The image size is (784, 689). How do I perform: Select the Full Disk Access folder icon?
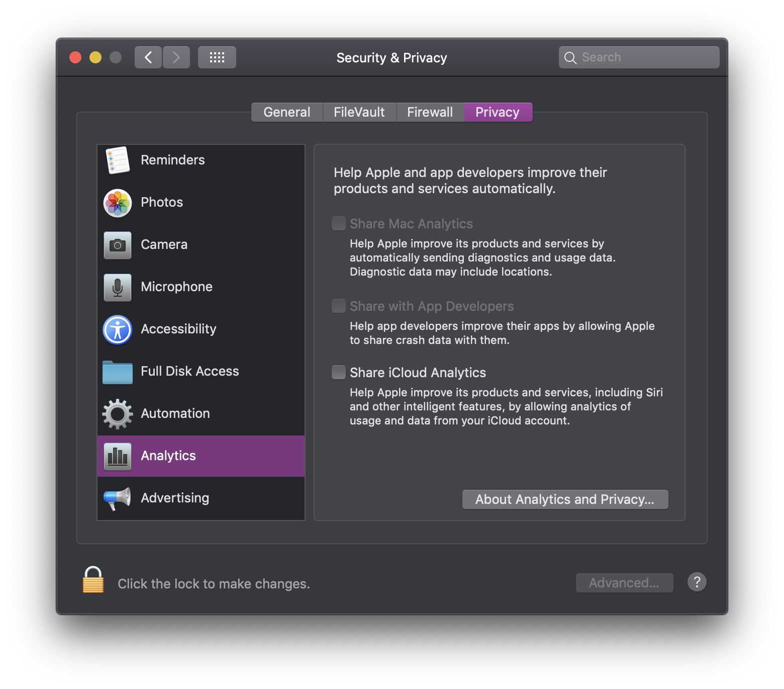[x=118, y=372]
